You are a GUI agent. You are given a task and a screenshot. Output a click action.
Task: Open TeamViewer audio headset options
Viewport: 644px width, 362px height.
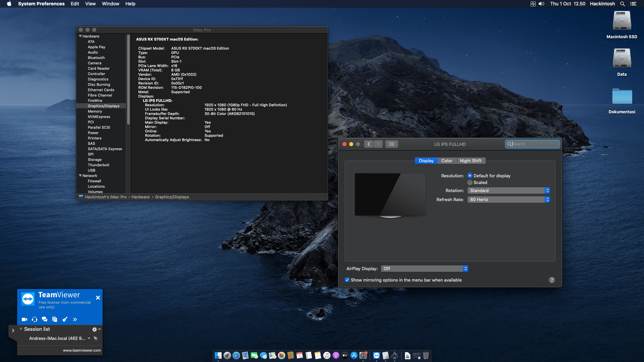pyautogui.click(x=35, y=319)
